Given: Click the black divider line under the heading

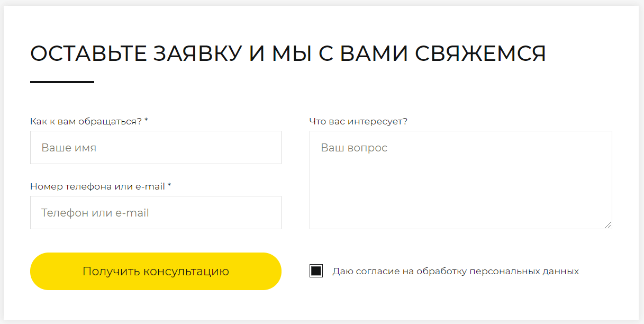Looking at the screenshot, I should (62, 82).
